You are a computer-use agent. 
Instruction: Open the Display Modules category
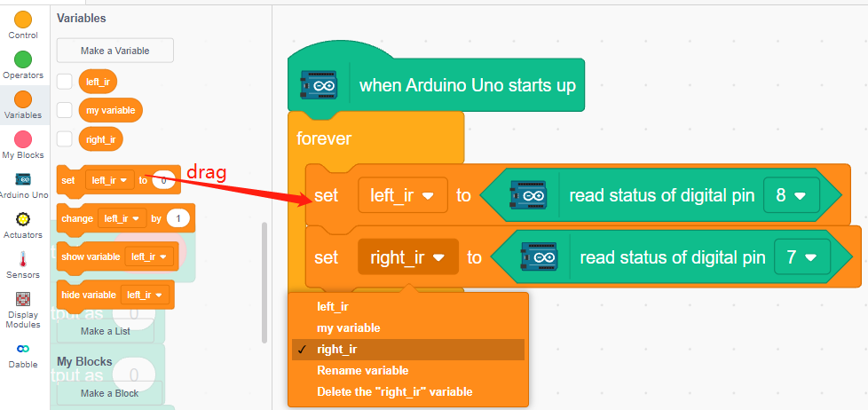coord(23,310)
